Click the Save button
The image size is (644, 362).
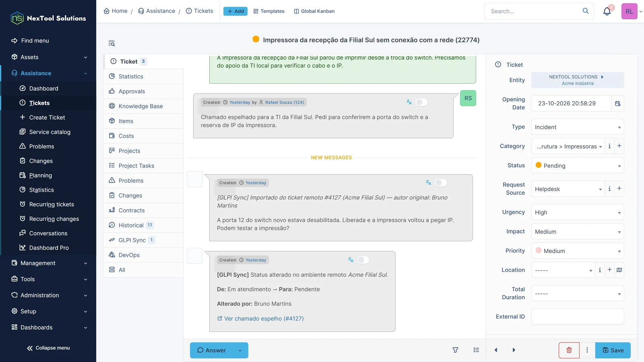613,350
